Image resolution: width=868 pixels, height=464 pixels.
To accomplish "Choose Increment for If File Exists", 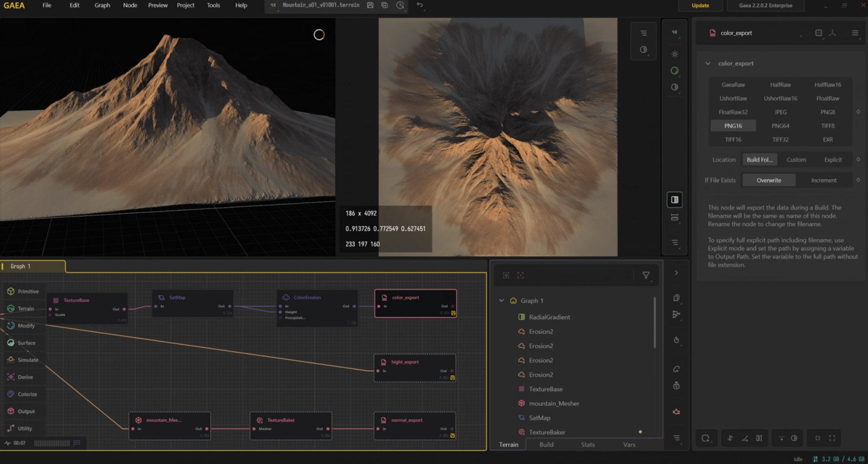I will 823,180.
